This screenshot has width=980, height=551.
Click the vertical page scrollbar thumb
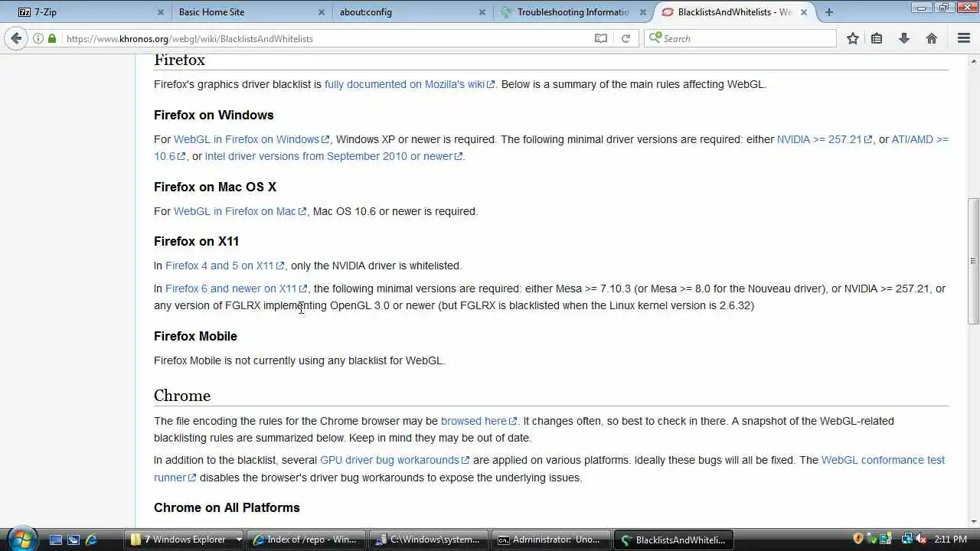973,261
